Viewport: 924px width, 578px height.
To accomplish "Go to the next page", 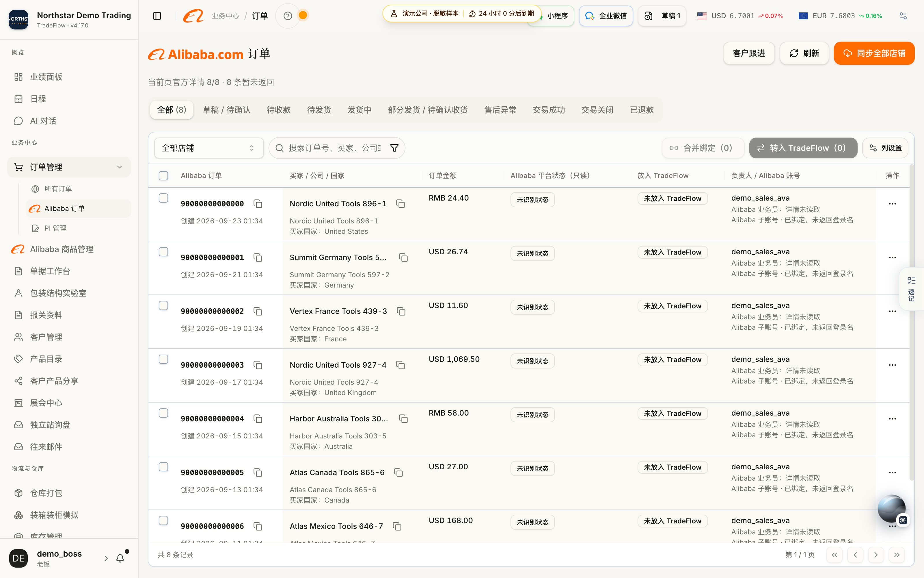I will [876, 555].
